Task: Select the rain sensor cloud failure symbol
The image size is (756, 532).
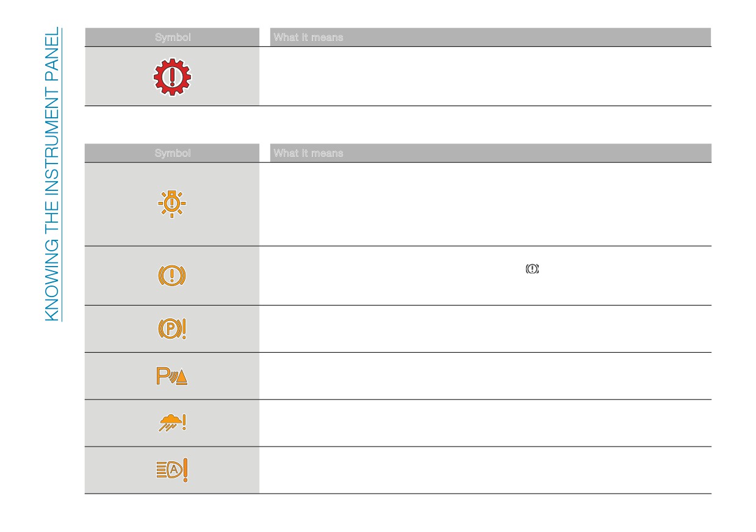Action: click(172, 423)
